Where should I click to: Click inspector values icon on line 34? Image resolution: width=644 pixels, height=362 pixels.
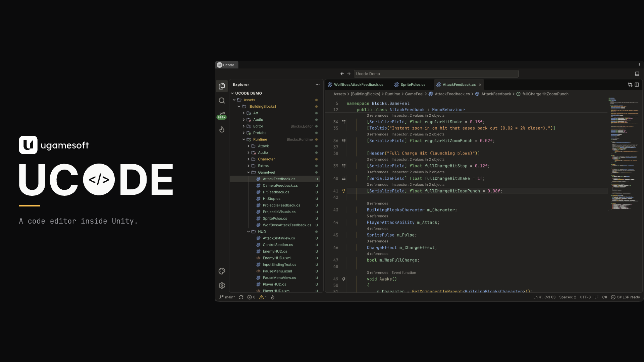[343, 122]
